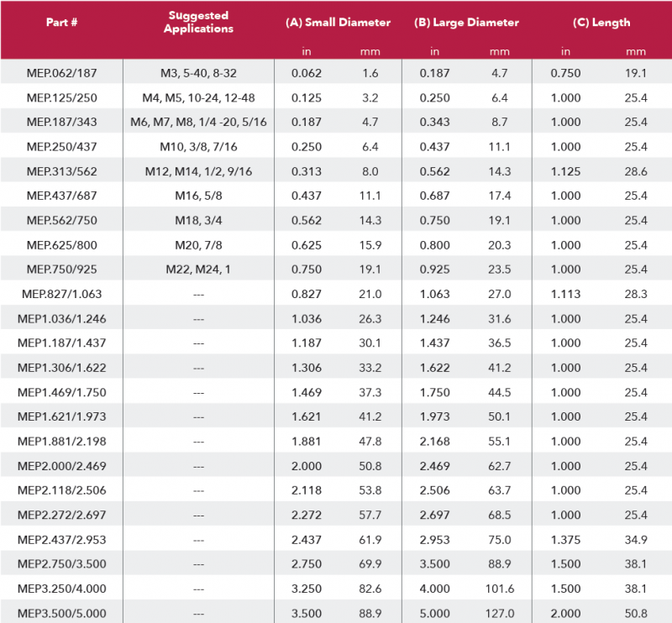Select part number MEP.313/562

tap(61, 171)
